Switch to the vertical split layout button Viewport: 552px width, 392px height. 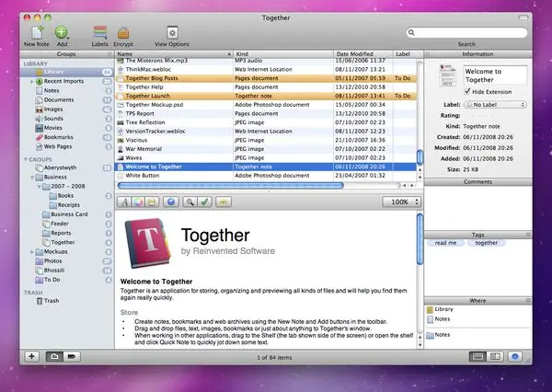coord(495,356)
